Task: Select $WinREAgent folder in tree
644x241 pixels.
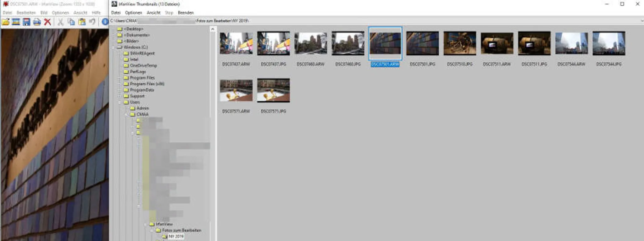Action: click(x=142, y=53)
